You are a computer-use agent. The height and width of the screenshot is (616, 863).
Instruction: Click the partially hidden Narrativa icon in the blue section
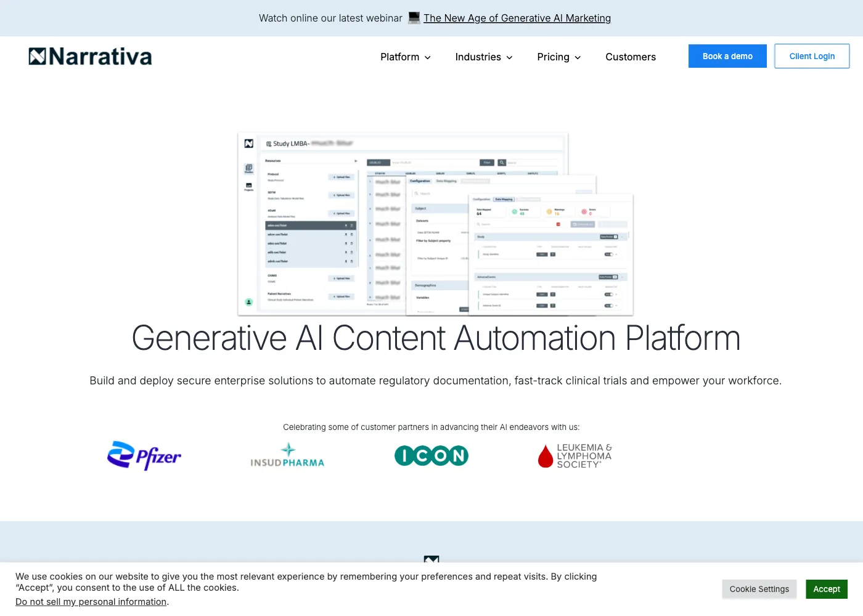click(x=431, y=559)
